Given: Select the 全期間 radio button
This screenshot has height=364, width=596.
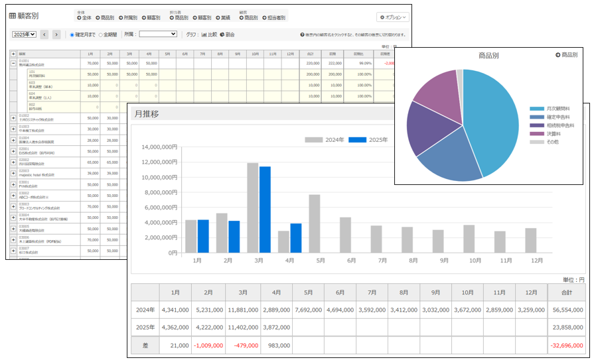Looking at the screenshot, I should pyautogui.click(x=100, y=34).
